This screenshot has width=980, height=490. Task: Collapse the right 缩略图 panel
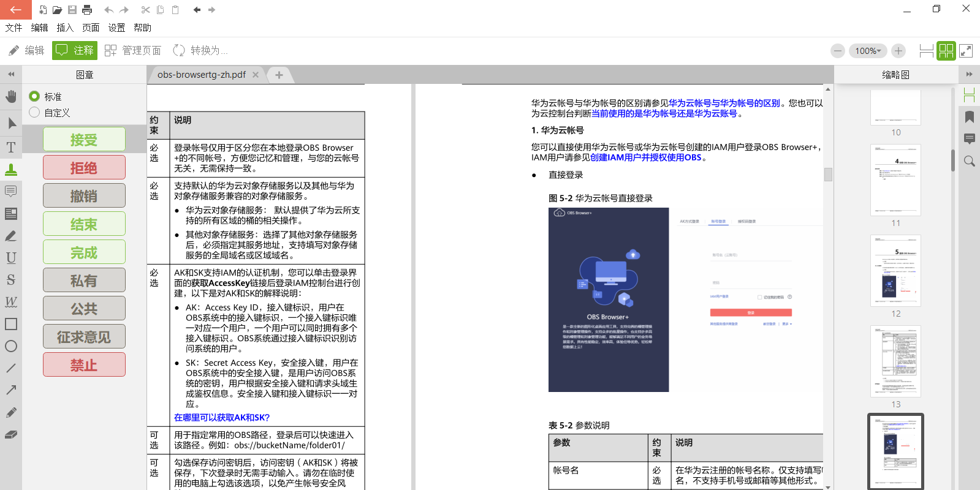tap(969, 74)
